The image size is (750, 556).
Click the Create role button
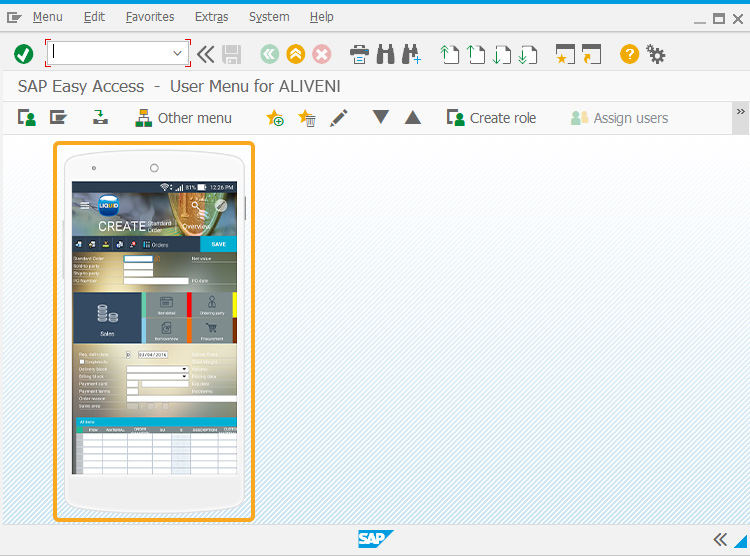pyautogui.click(x=491, y=118)
